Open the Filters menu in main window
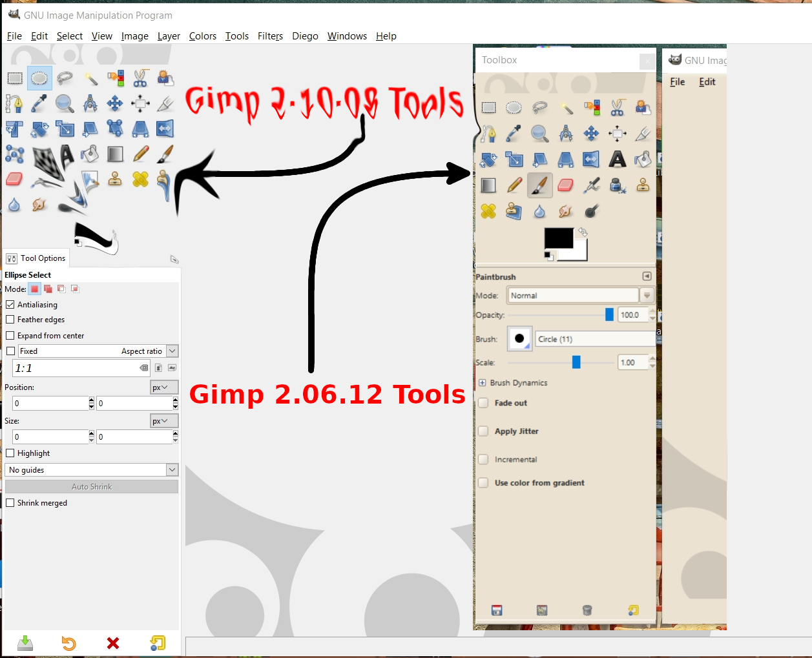Image resolution: width=812 pixels, height=658 pixels. (270, 36)
